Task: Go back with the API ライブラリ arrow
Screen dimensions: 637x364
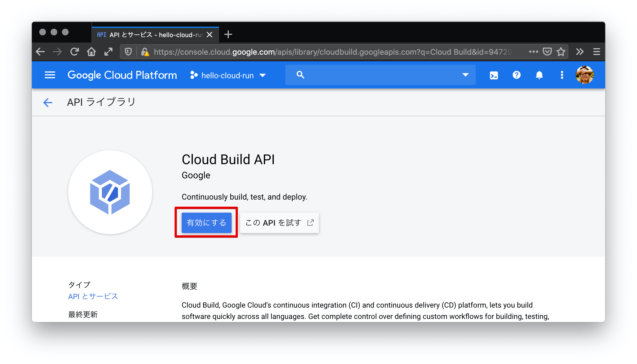Action: [x=48, y=102]
